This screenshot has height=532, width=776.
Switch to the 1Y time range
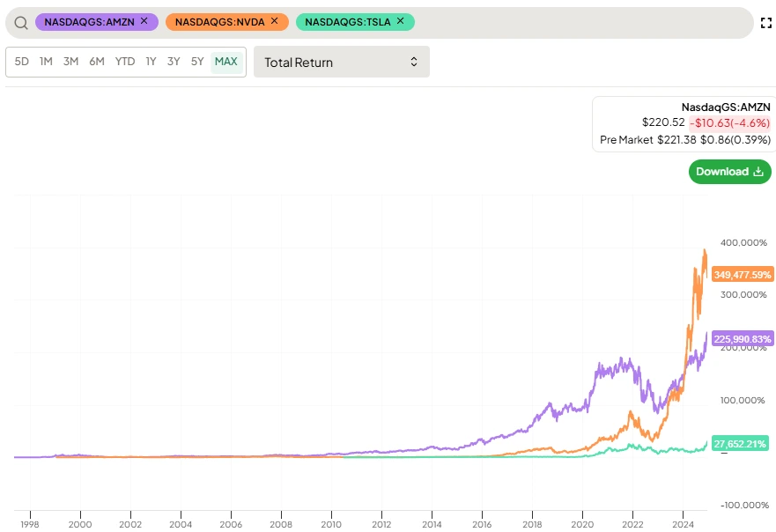[x=151, y=62]
